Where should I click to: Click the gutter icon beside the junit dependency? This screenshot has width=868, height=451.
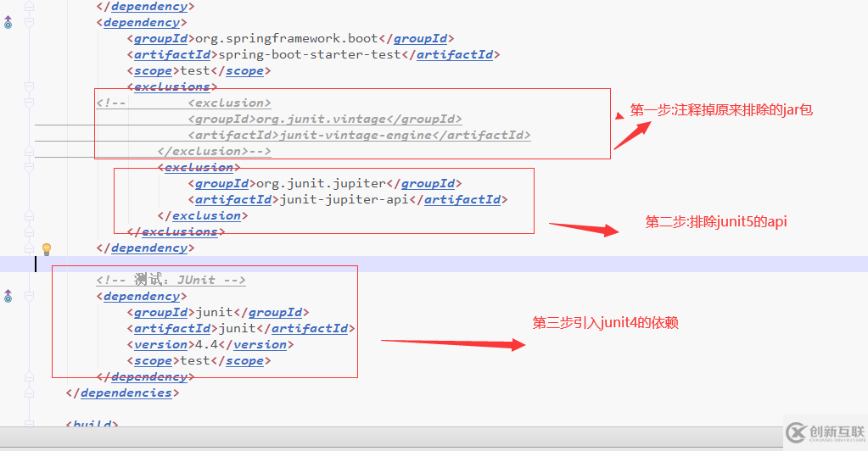8,297
